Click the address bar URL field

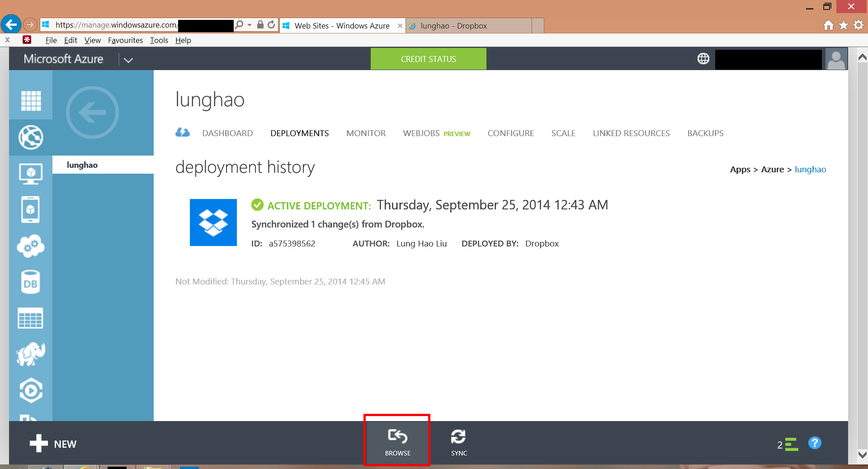(137, 25)
